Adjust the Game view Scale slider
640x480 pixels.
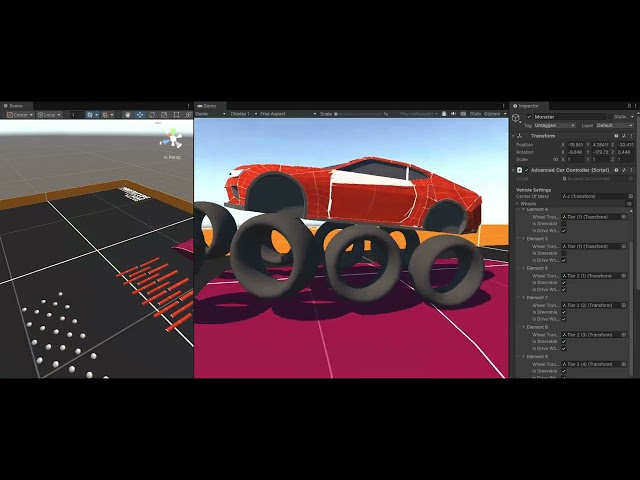[x=358, y=114]
